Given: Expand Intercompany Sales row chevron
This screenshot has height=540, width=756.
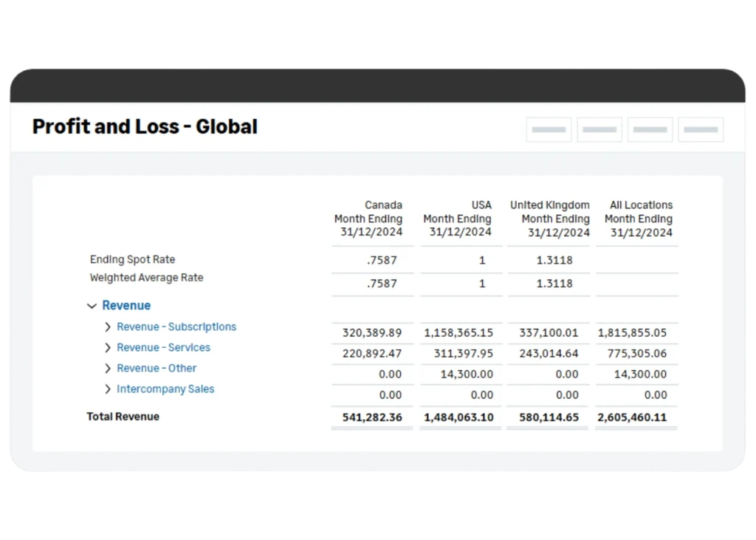Looking at the screenshot, I should [x=108, y=389].
